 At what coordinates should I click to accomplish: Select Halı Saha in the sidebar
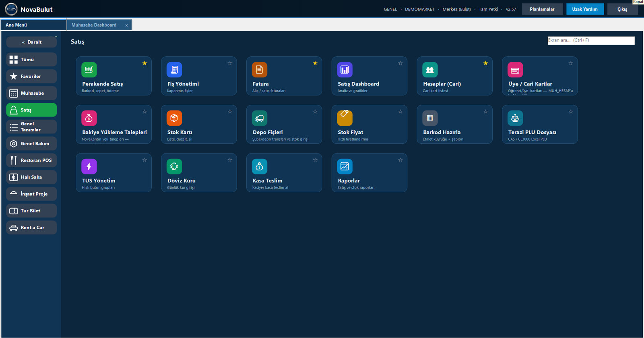click(x=31, y=177)
